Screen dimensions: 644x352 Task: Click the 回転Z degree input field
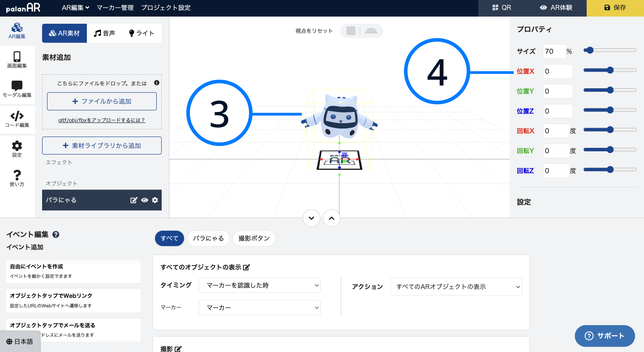click(556, 171)
